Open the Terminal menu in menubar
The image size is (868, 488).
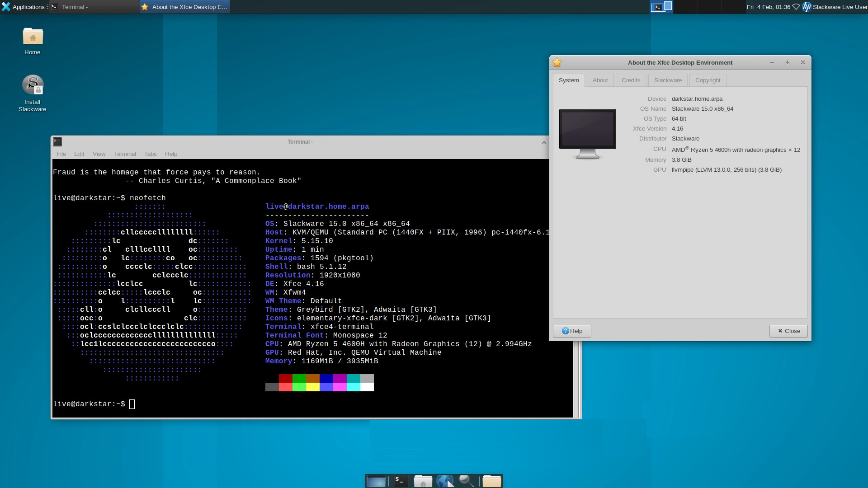125,154
